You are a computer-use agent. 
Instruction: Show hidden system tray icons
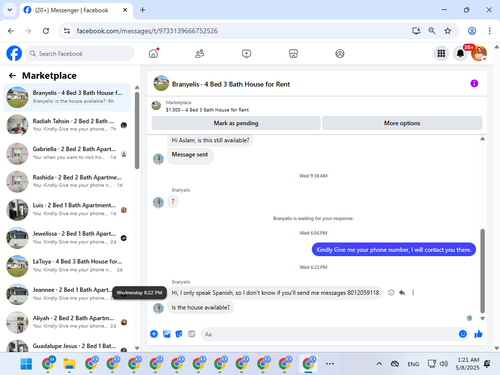[379, 364]
